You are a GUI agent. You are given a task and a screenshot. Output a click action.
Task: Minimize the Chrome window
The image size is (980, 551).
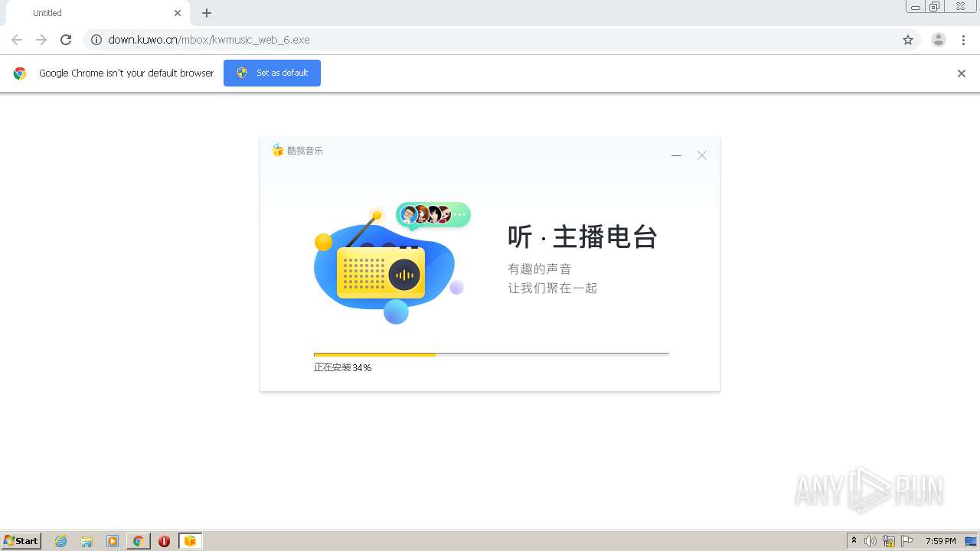[916, 7]
